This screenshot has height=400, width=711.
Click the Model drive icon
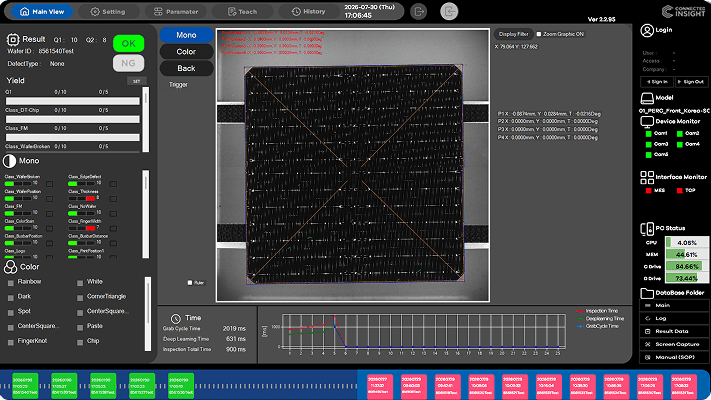click(x=647, y=98)
